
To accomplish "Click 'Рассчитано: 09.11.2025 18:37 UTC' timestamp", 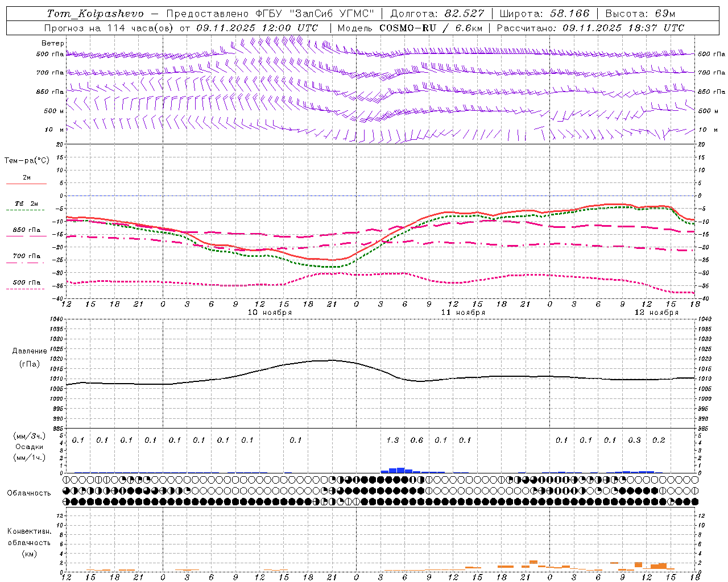I will pos(590,27).
